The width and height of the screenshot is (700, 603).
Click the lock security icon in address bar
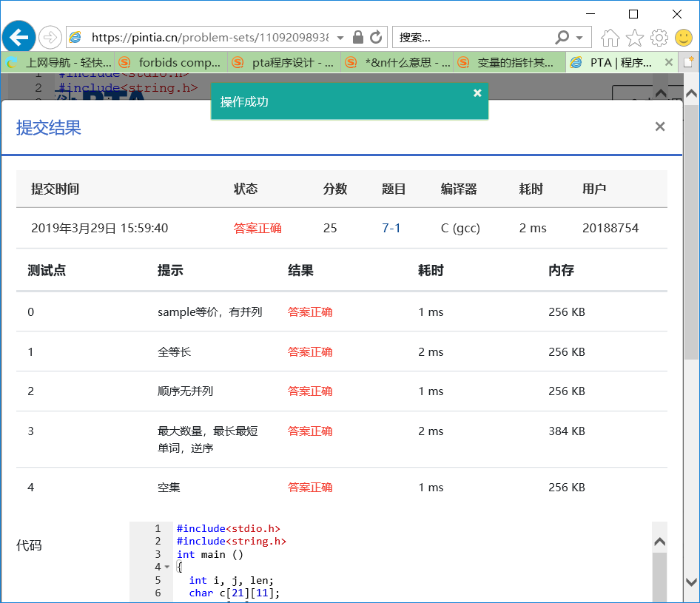click(358, 37)
